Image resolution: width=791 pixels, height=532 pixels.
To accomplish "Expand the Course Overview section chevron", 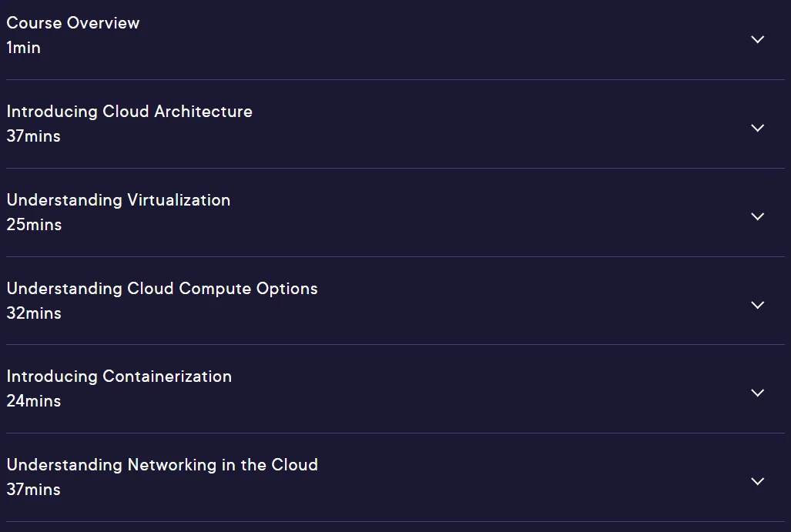I will [x=758, y=39].
